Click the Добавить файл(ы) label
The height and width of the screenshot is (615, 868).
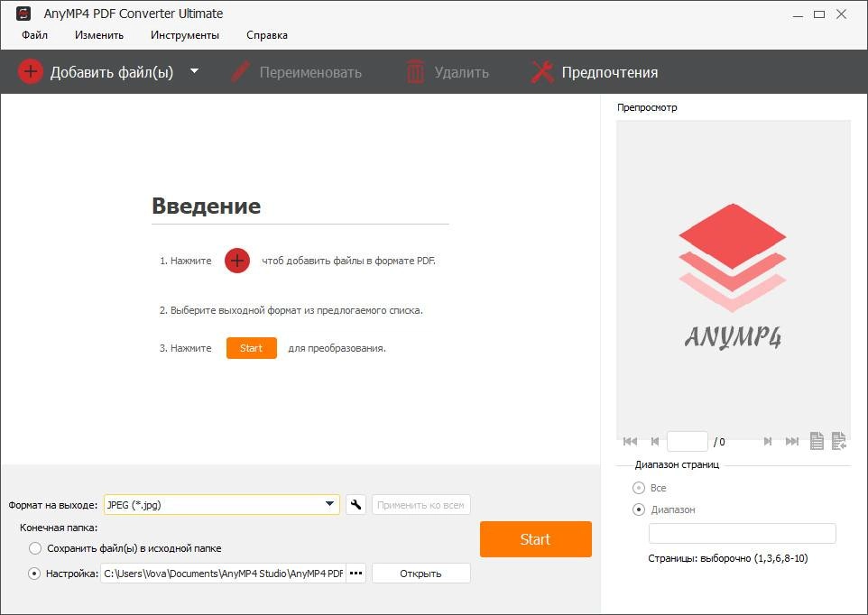click(112, 72)
